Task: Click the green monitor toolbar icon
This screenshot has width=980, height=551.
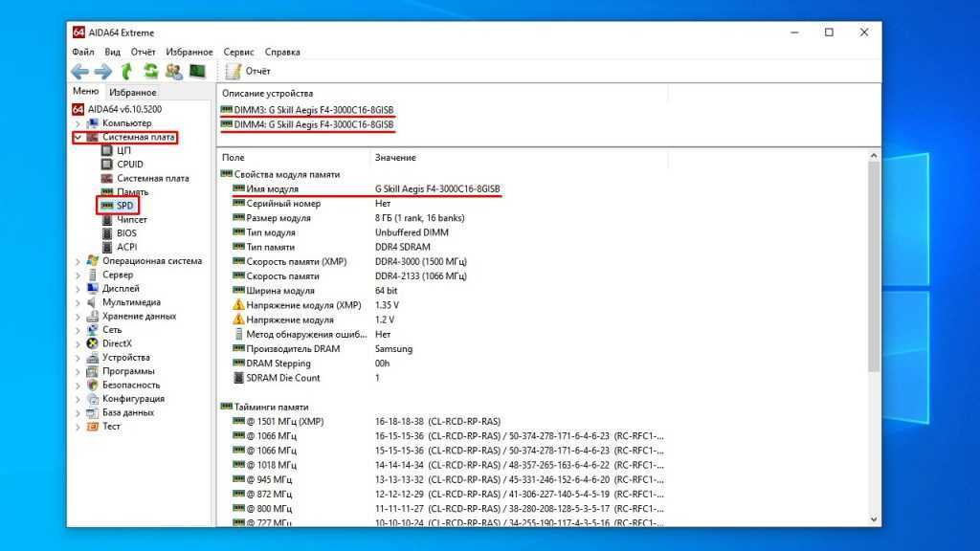Action: pyautogui.click(x=197, y=72)
